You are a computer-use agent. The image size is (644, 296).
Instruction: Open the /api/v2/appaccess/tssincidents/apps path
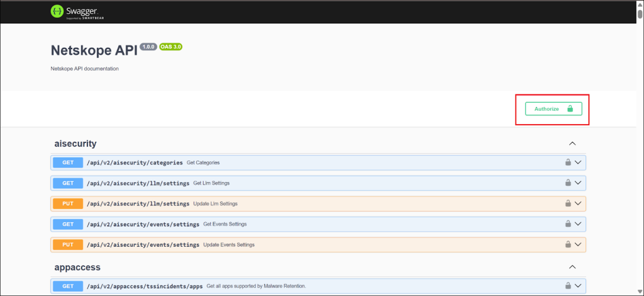pyautogui.click(x=145, y=286)
